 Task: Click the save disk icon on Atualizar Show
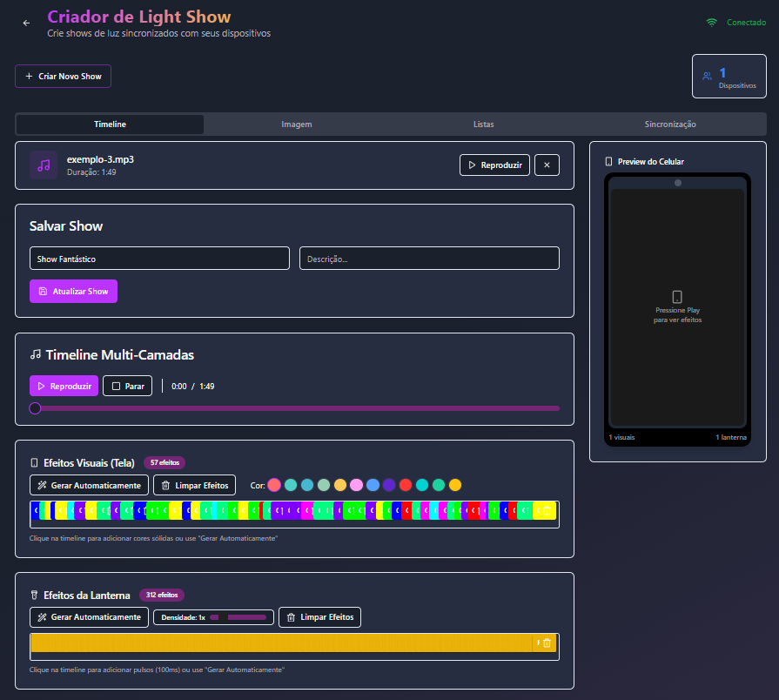pos(44,291)
